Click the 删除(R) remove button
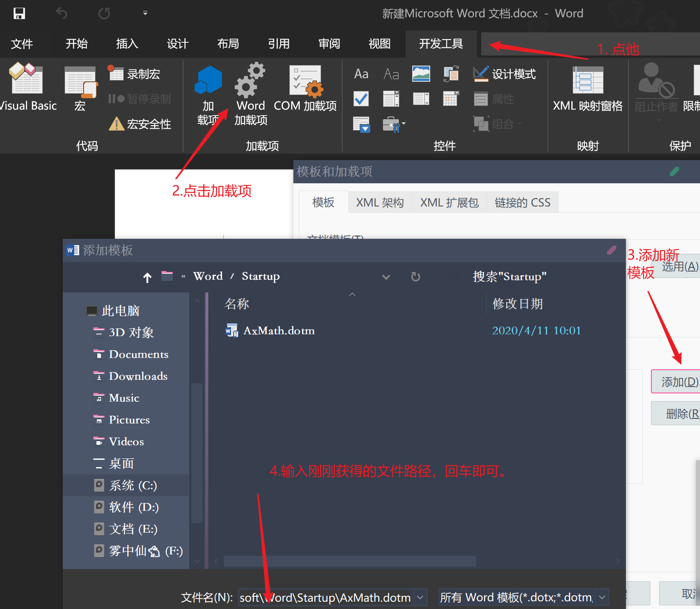700x609 pixels. 676,413
